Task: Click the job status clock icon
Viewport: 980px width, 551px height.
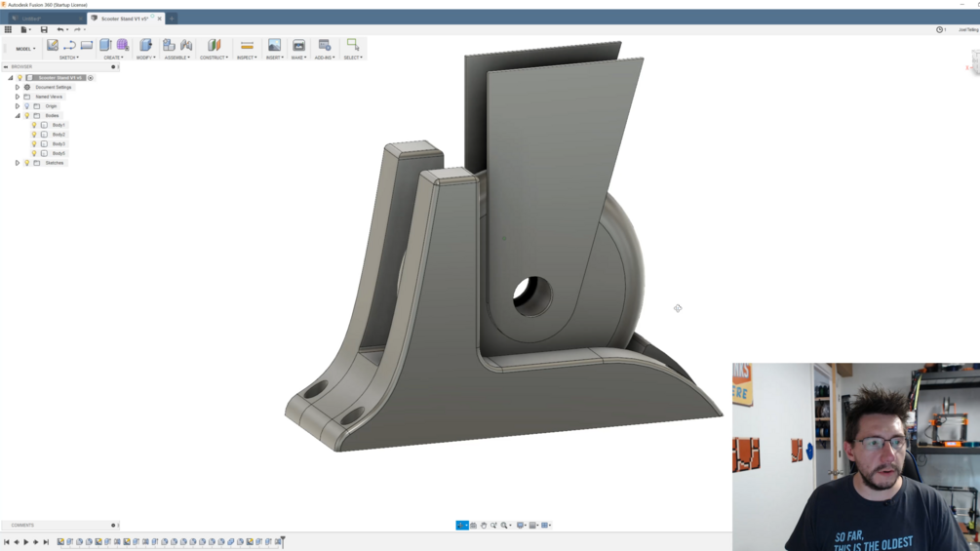Action: click(939, 29)
